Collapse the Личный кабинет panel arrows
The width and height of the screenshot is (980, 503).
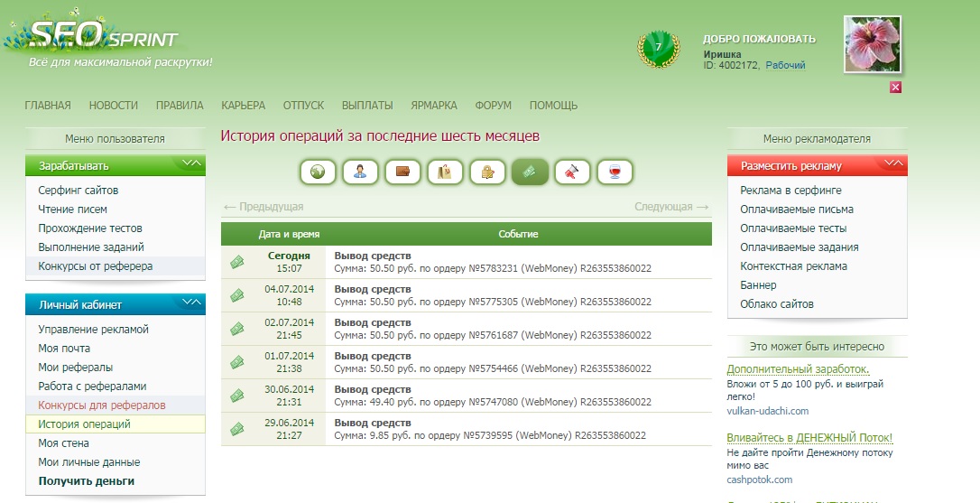[191, 303]
